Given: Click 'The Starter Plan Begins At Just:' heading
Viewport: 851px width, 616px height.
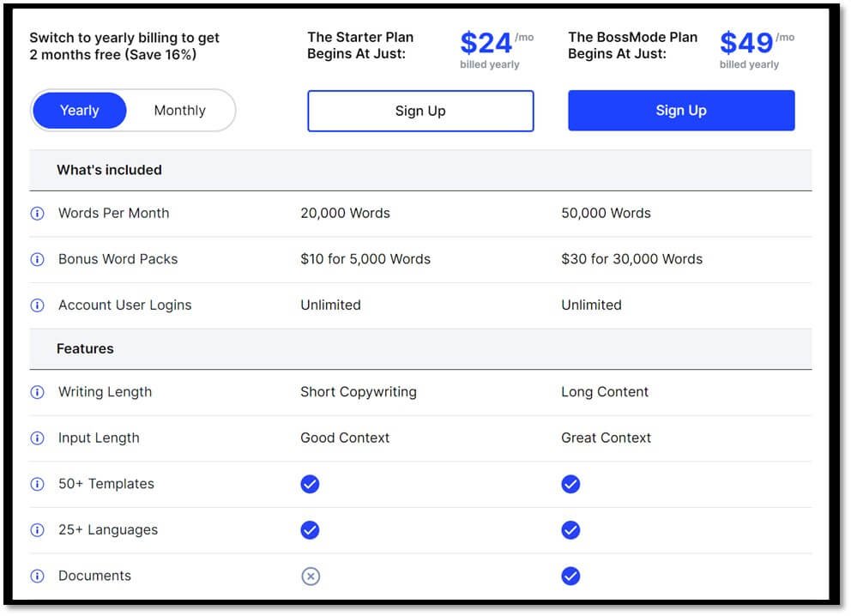Looking at the screenshot, I should (360, 45).
